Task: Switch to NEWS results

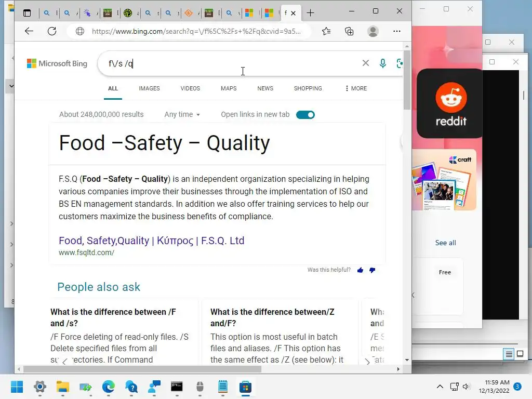Action: [265, 88]
